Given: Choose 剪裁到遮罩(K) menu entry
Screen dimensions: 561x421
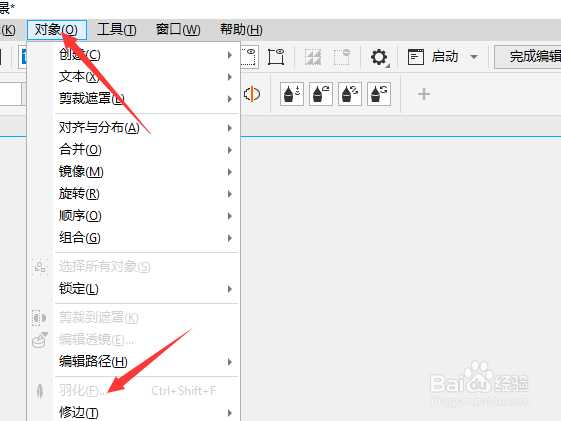Looking at the screenshot, I should (x=133, y=318).
